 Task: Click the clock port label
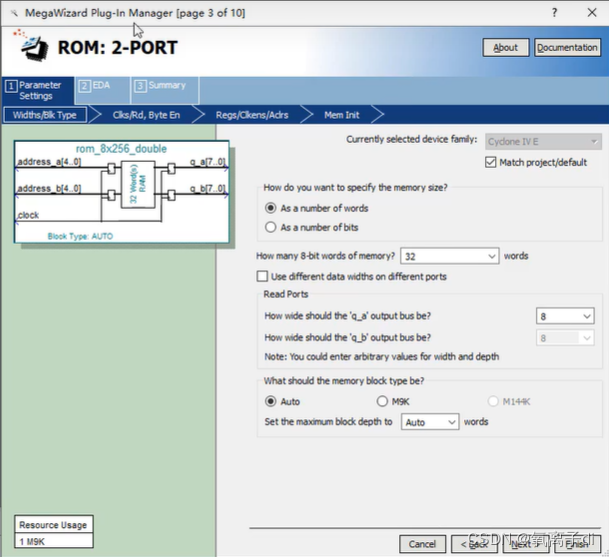point(28,215)
